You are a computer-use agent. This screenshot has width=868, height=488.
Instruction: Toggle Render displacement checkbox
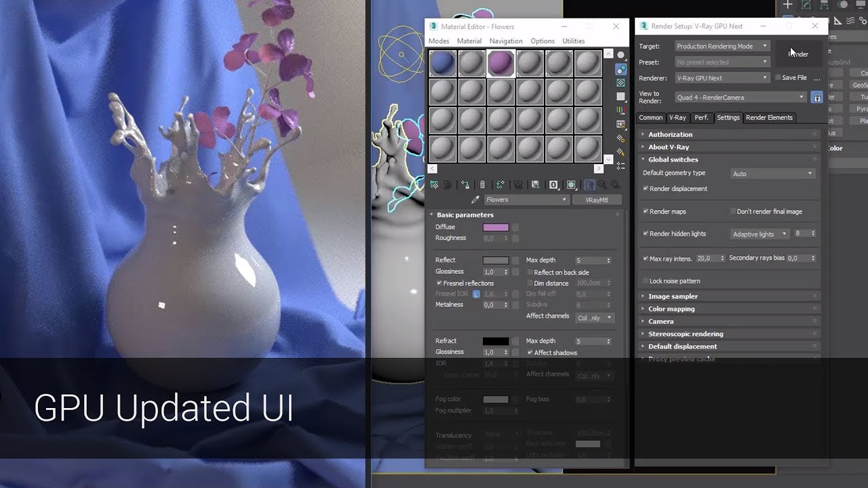pos(646,188)
